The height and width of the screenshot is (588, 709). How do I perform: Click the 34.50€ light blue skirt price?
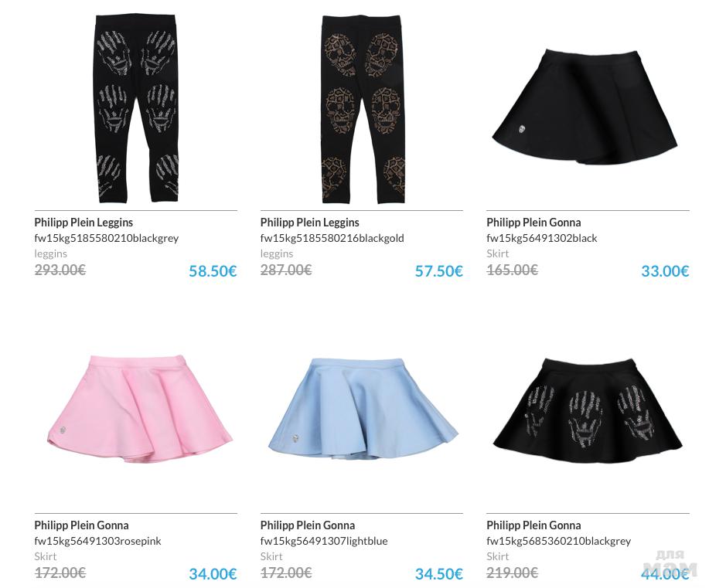point(439,574)
